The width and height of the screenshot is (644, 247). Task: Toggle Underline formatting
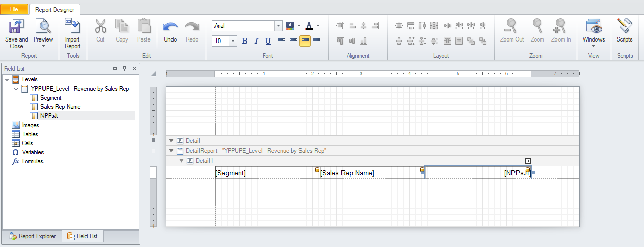(268, 41)
